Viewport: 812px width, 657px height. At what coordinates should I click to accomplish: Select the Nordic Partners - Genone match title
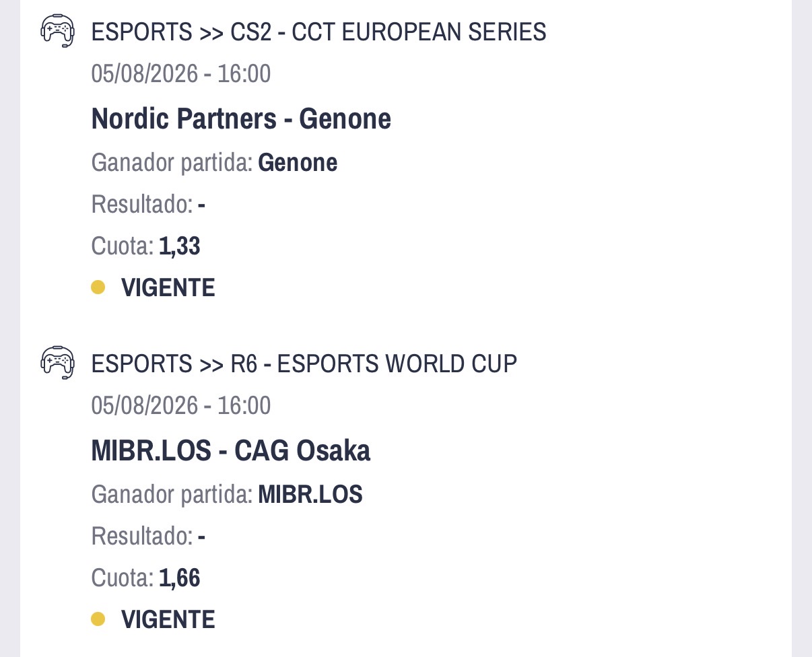(x=241, y=119)
